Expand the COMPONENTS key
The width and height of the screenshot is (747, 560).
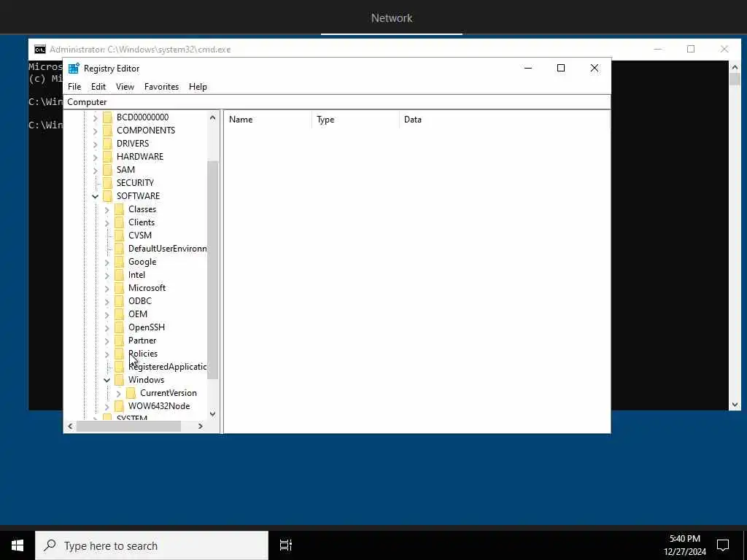(96, 131)
